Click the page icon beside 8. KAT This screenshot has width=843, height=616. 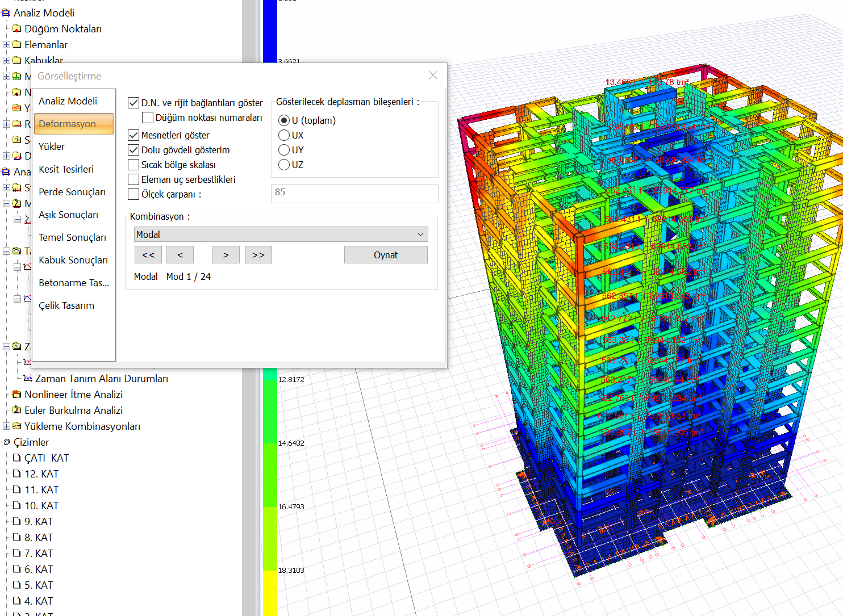point(17,538)
